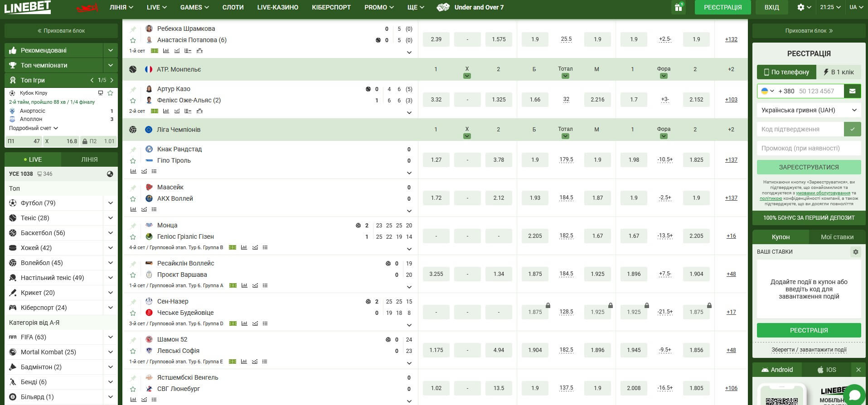This screenshot has width=868, height=405.
Task: Expand Подробный счет details
Action: tap(34, 128)
